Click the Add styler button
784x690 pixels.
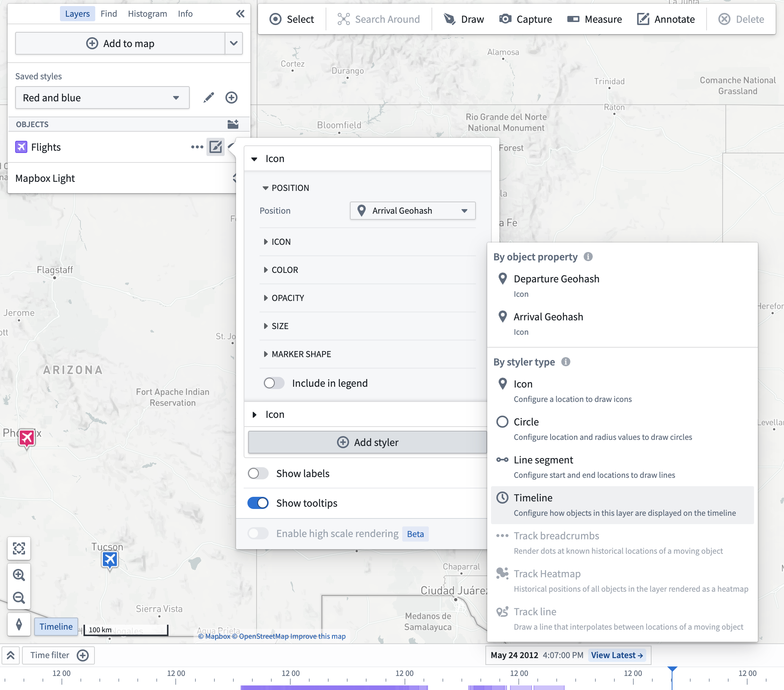(x=367, y=443)
